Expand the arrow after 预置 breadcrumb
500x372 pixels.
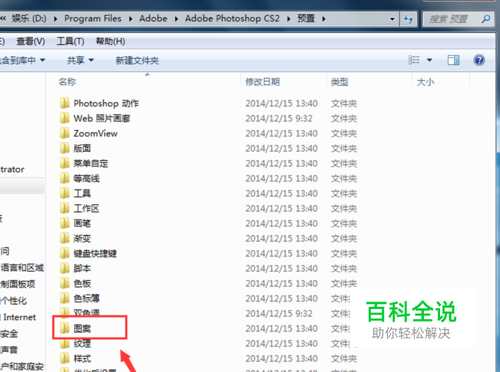click(324, 19)
